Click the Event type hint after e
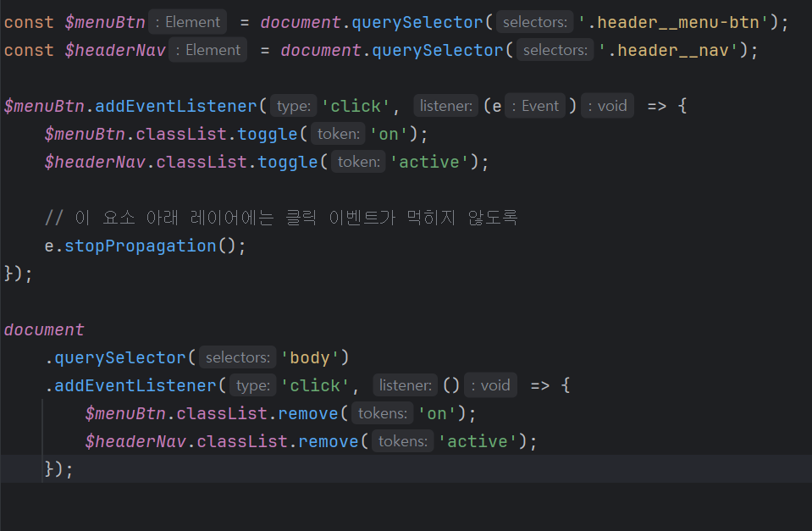Viewport: 812px width, 531px height. click(535, 106)
